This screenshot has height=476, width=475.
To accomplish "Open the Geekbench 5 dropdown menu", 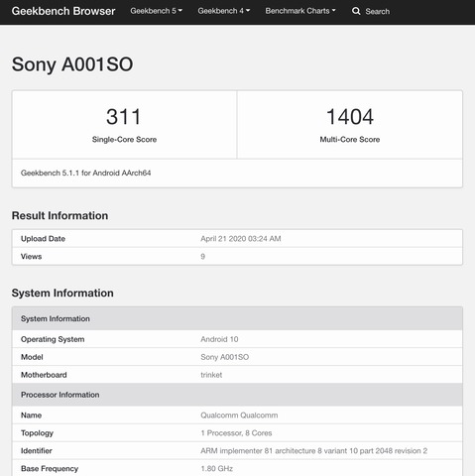I will click(x=156, y=11).
